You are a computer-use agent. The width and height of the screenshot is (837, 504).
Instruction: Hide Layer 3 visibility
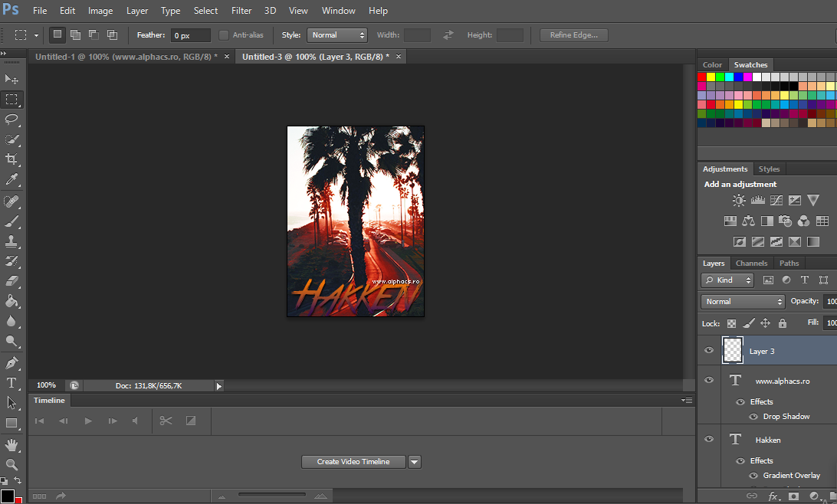[x=709, y=351]
